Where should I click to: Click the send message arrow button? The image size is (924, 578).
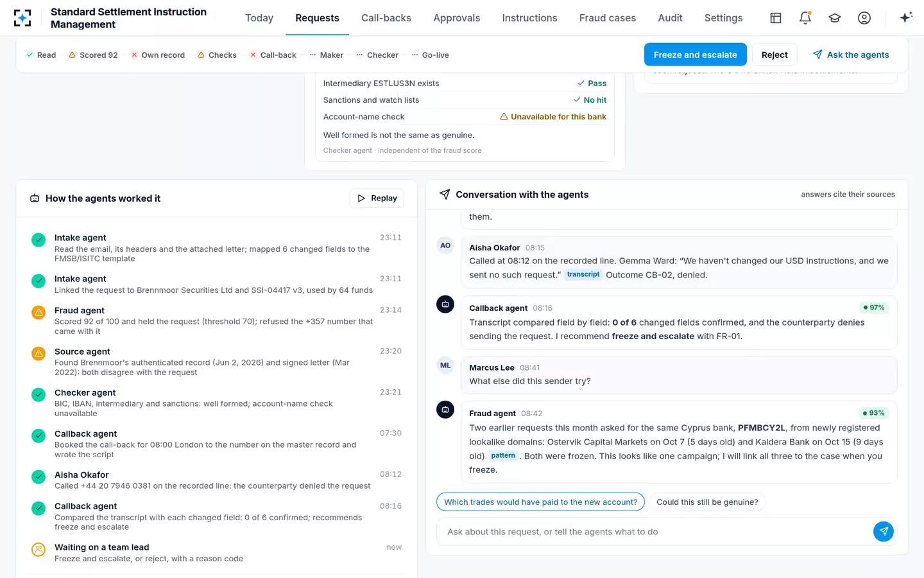click(x=884, y=531)
